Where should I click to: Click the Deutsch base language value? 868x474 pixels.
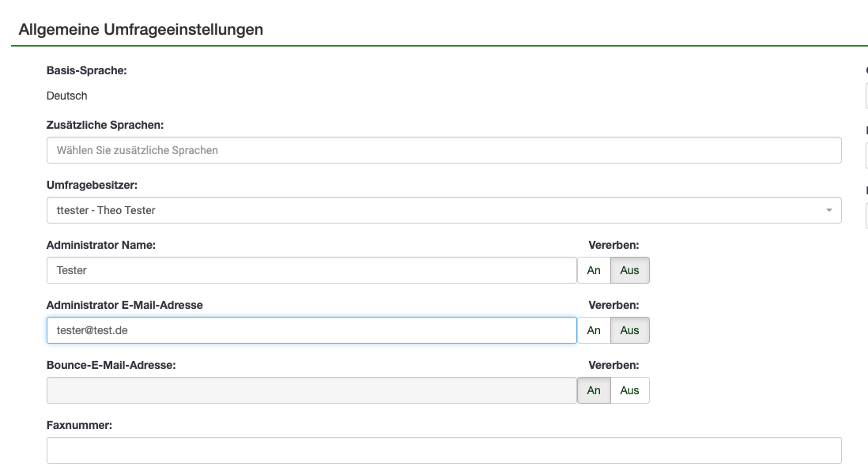click(x=67, y=96)
